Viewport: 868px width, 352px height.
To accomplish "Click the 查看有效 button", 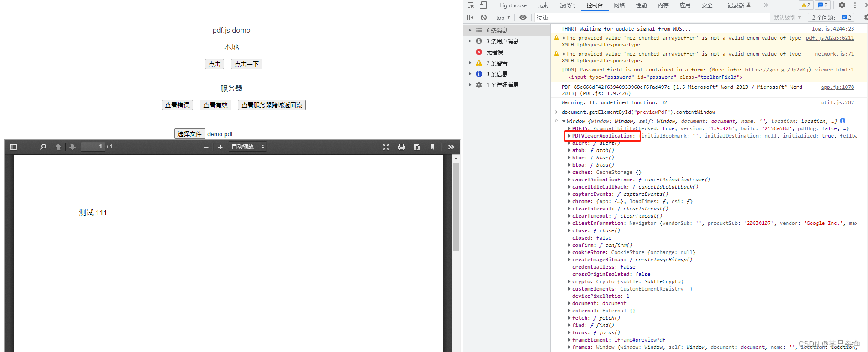I will tap(216, 105).
